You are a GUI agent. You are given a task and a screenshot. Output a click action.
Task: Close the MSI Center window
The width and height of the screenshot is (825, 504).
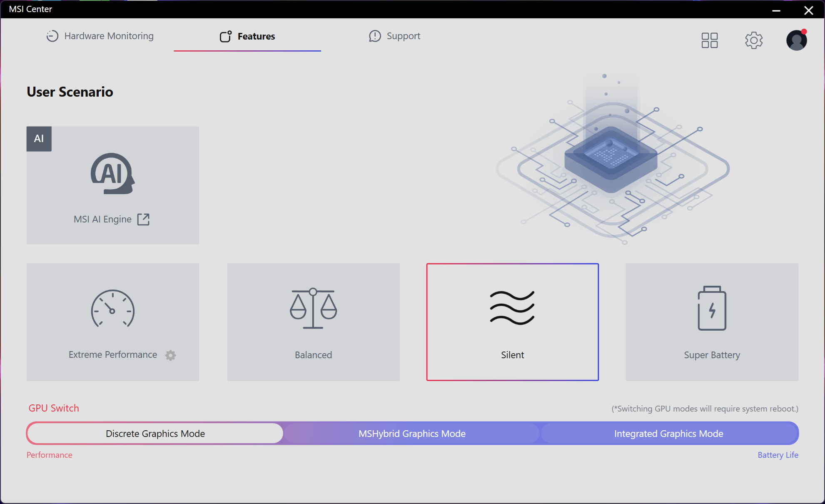(809, 10)
